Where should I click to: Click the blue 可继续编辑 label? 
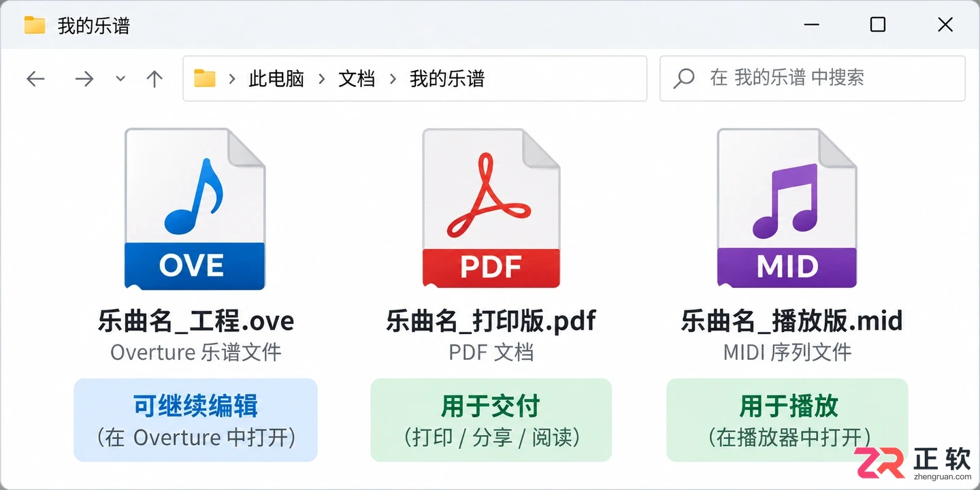click(196, 406)
